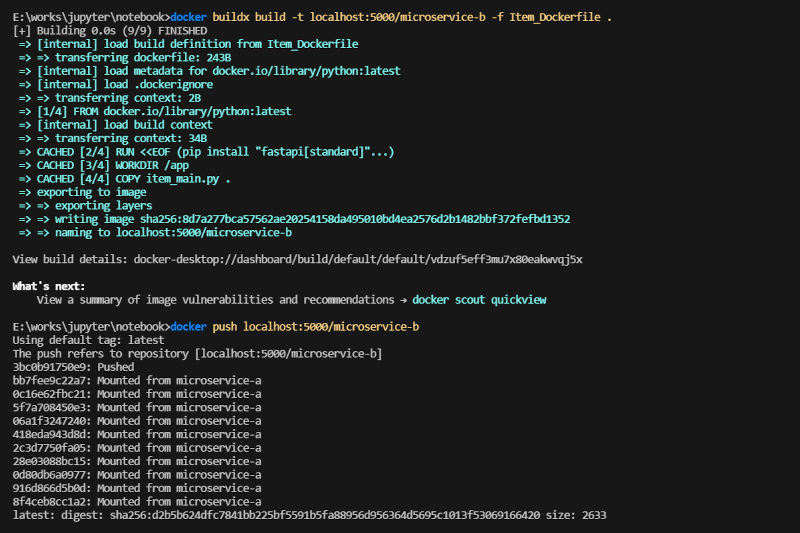Click 'CACHED [3/4] WORKDIR /app' line

(x=104, y=165)
